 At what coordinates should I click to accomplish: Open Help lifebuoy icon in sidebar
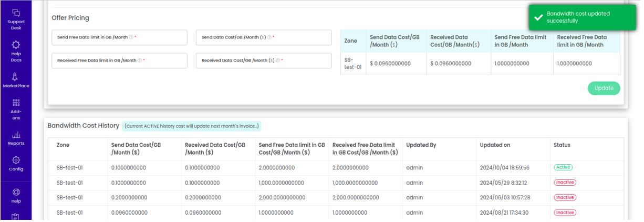click(16, 193)
